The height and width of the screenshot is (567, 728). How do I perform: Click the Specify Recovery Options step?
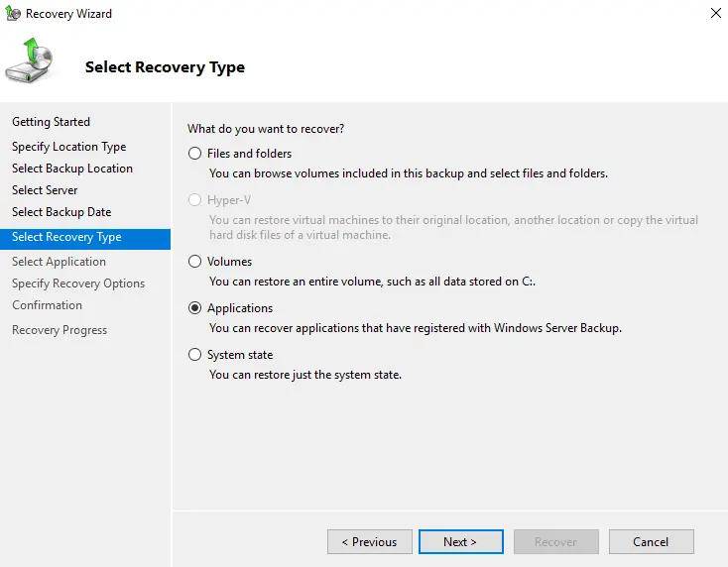(78, 283)
